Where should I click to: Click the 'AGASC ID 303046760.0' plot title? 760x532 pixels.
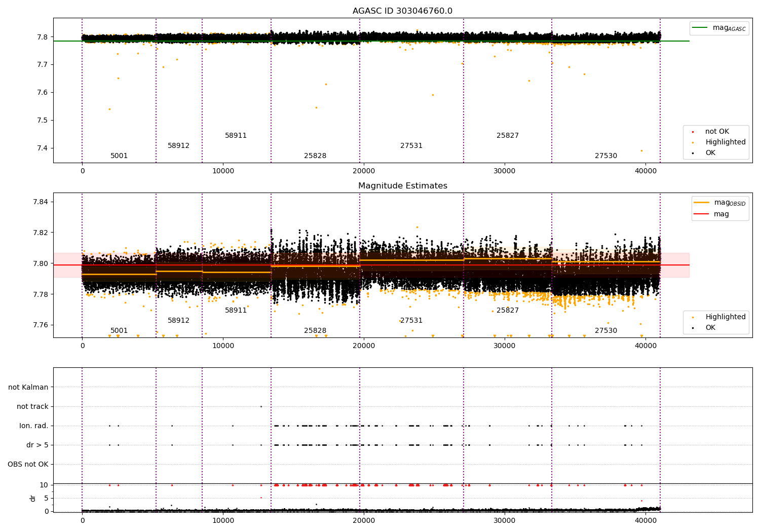(x=402, y=11)
